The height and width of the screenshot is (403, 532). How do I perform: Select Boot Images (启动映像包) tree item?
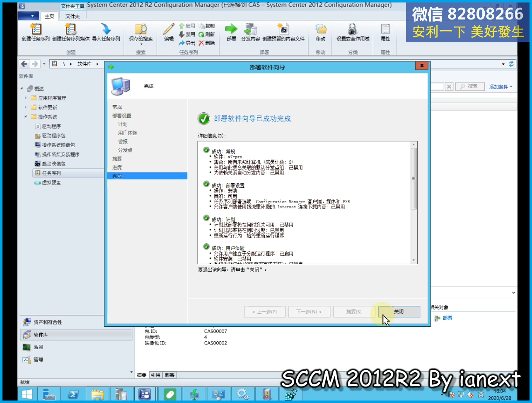pyautogui.click(x=53, y=164)
